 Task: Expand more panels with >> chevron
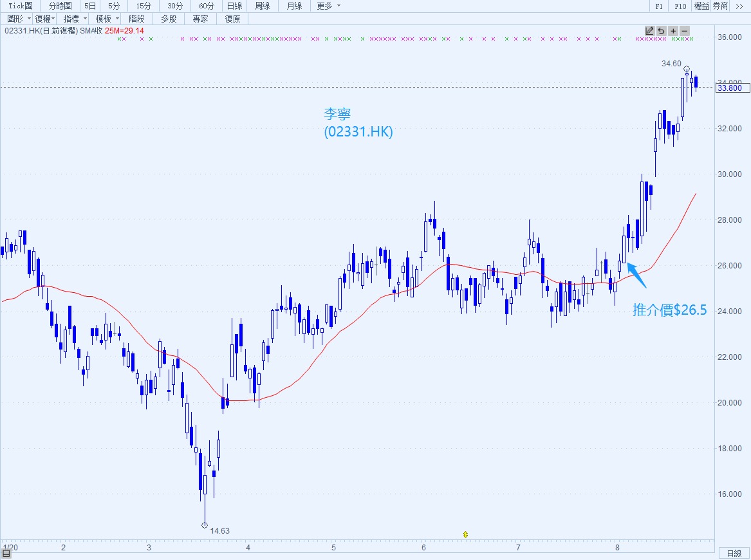(739, 6)
